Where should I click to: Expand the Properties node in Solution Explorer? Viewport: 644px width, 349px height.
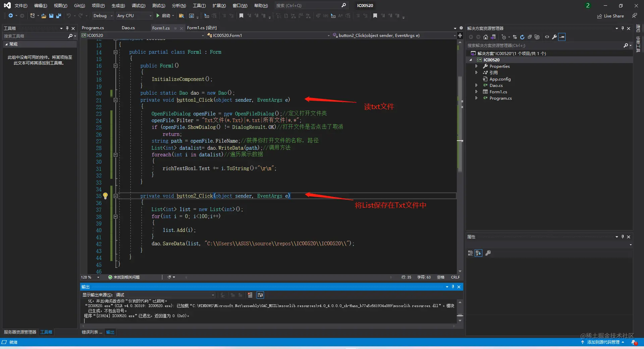[476, 66]
